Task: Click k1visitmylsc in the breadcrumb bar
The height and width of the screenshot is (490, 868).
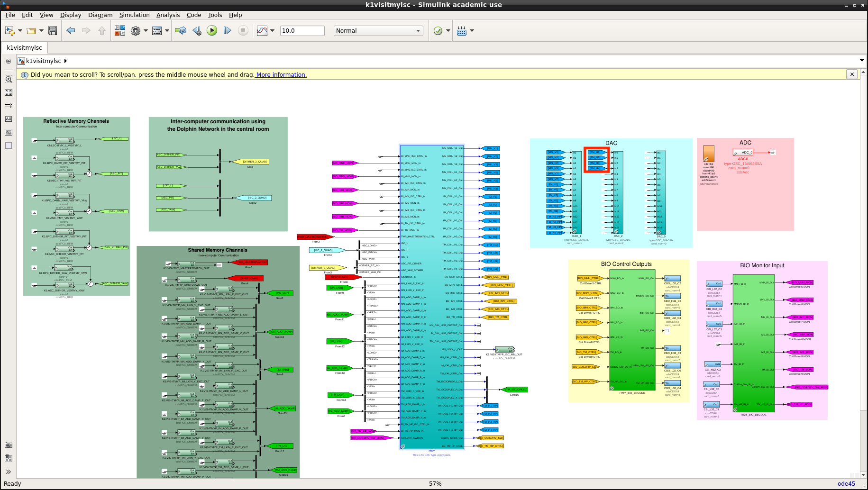Action: pyautogui.click(x=43, y=61)
